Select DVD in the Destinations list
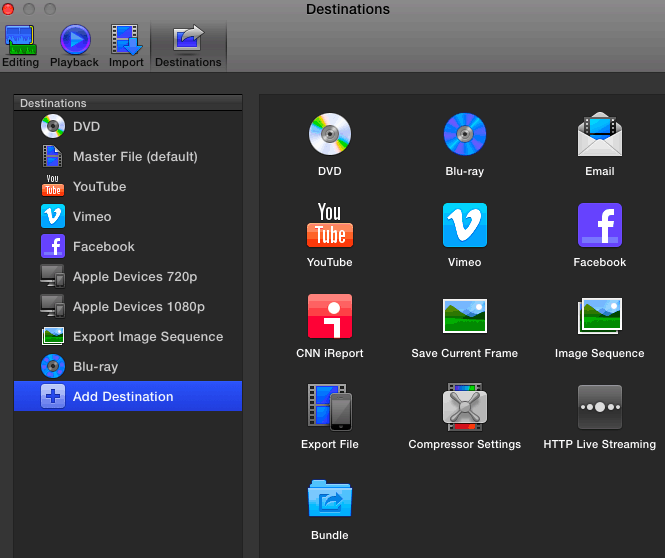This screenshot has width=665, height=558. [128, 126]
